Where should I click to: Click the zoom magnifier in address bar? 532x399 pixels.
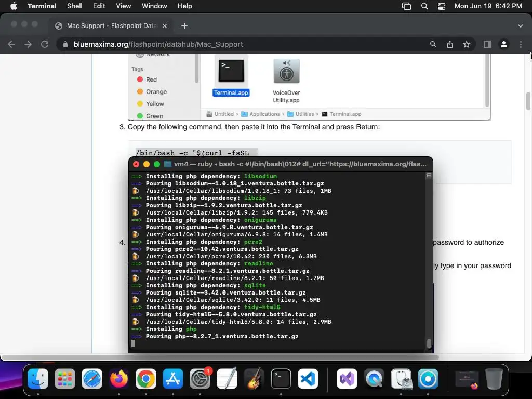433,44
